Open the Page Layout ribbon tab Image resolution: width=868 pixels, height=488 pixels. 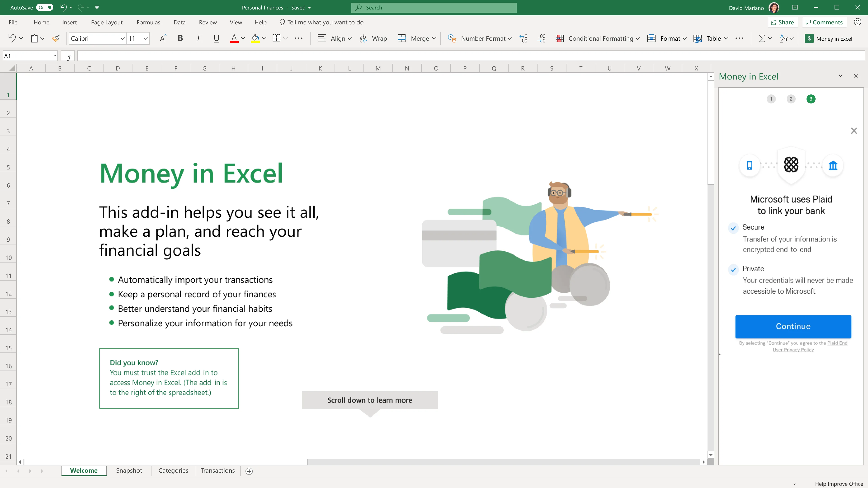pos(106,22)
